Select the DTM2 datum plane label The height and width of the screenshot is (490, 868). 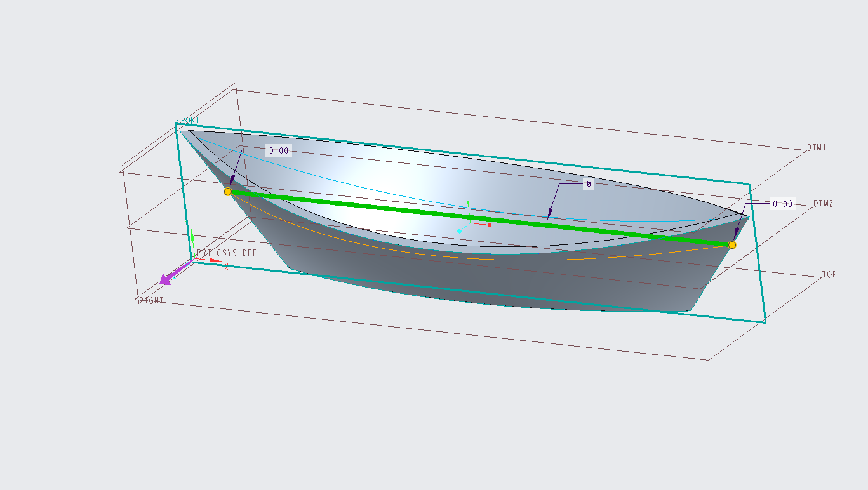click(x=824, y=204)
